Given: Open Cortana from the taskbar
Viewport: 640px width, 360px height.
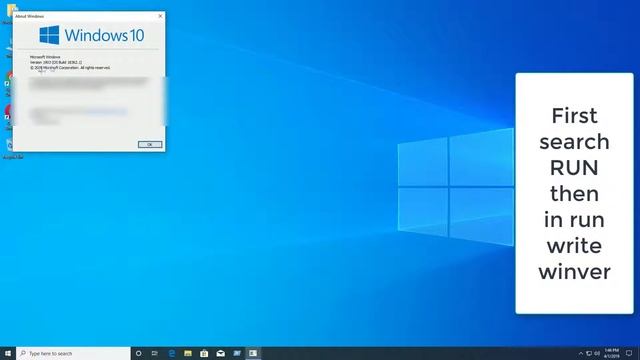Looking at the screenshot, I should click(x=139, y=353).
